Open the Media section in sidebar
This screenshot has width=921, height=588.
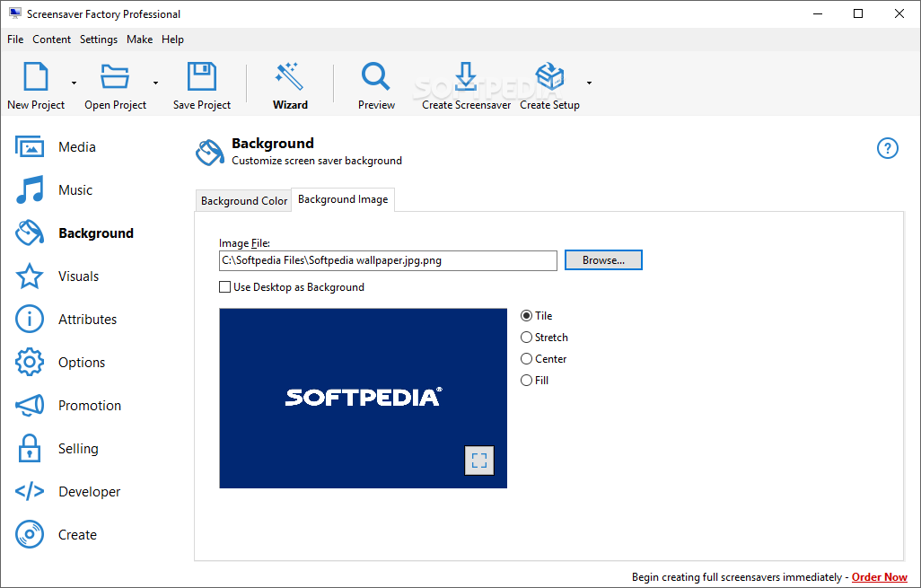pyautogui.click(x=56, y=147)
